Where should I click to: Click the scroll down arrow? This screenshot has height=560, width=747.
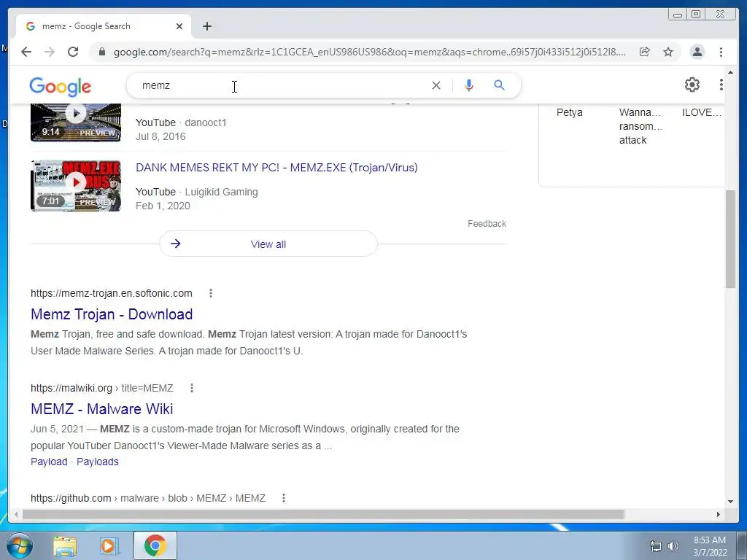coord(730,502)
